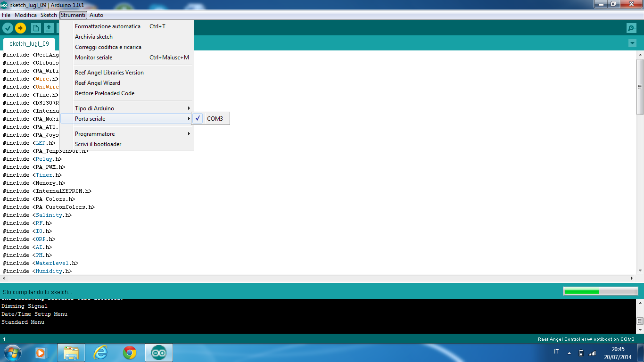Toggle the checked COM3 serial port

point(211,119)
